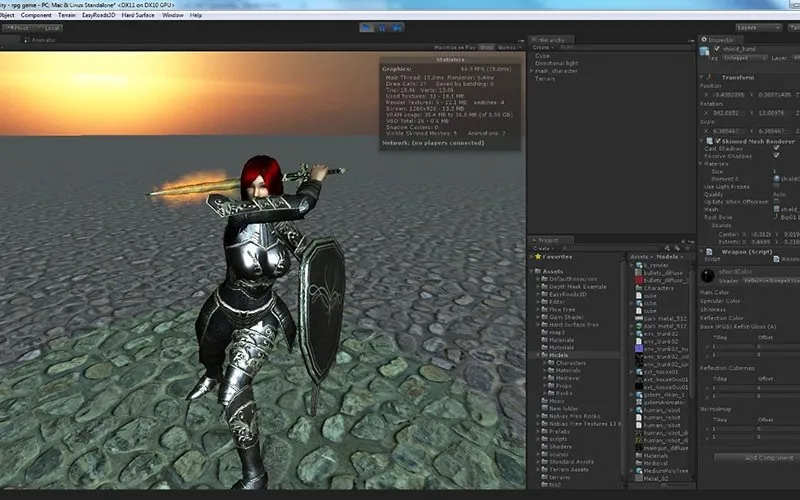Click the Weapon (Script) component icon

[x=709, y=252]
